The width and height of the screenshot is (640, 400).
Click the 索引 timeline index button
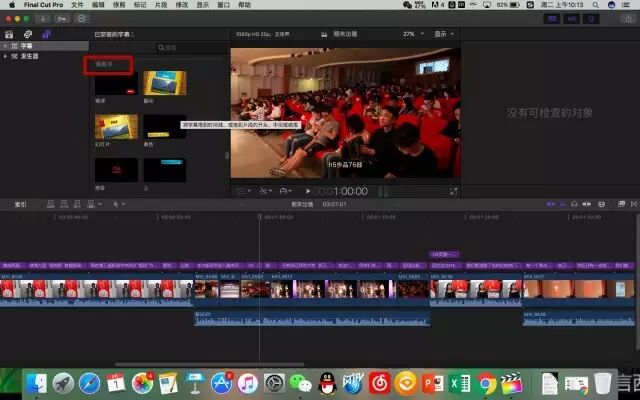pyautogui.click(x=20, y=204)
